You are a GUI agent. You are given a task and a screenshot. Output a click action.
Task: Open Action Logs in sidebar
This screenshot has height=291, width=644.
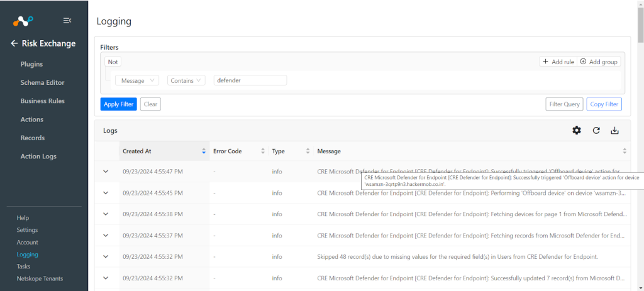pos(38,156)
